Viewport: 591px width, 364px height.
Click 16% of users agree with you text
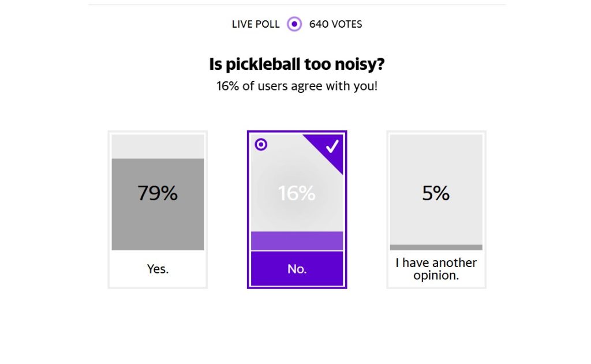(297, 86)
